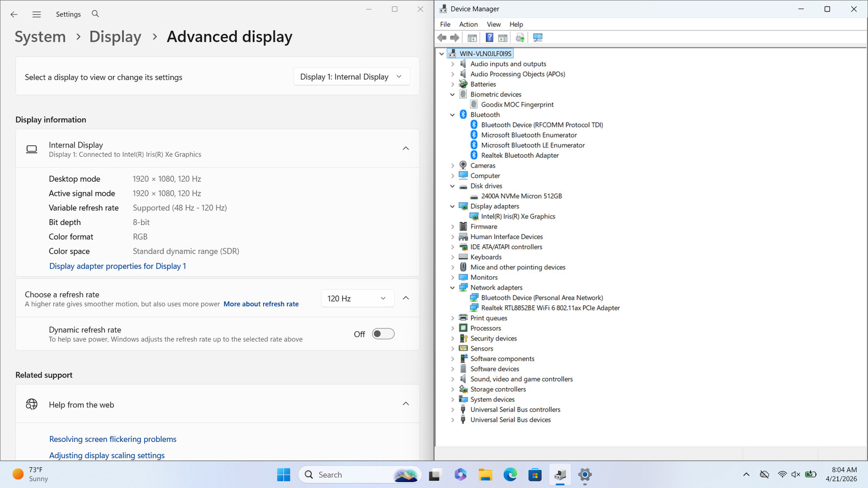Collapse the Network adapters node
Image resolution: width=868 pixels, height=488 pixels.
coord(452,288)
